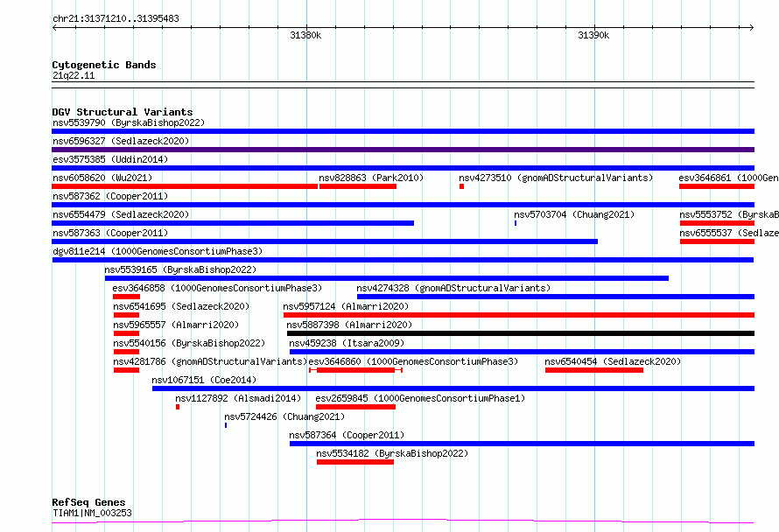Click nsv5540156 (ByrskaBishop2022) label
Viewport: 779px width, 532px height.
(189, 343)
